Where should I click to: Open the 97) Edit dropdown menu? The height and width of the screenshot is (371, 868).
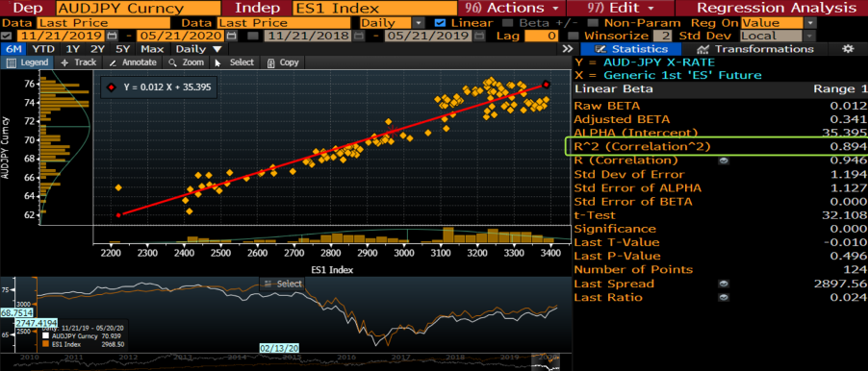[620, 8]
